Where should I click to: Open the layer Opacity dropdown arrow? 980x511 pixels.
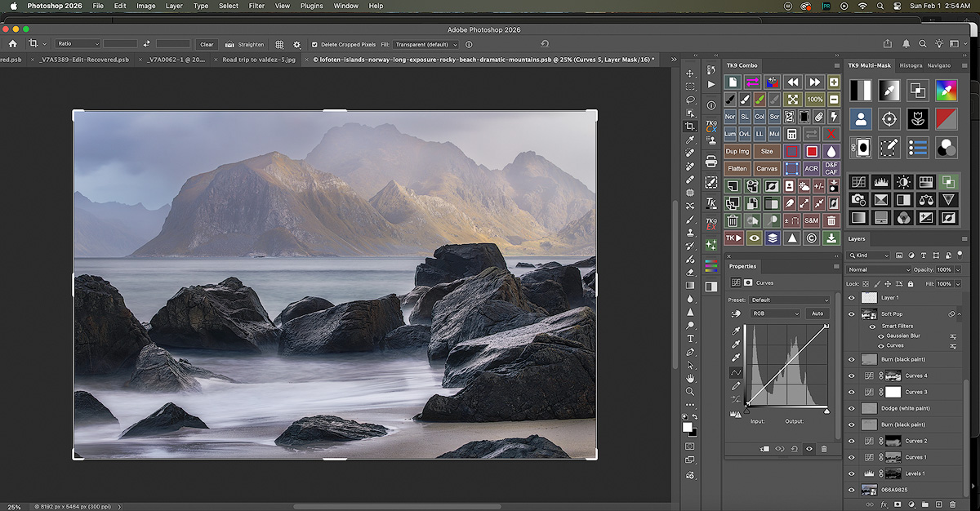click(x=956, y=269)
